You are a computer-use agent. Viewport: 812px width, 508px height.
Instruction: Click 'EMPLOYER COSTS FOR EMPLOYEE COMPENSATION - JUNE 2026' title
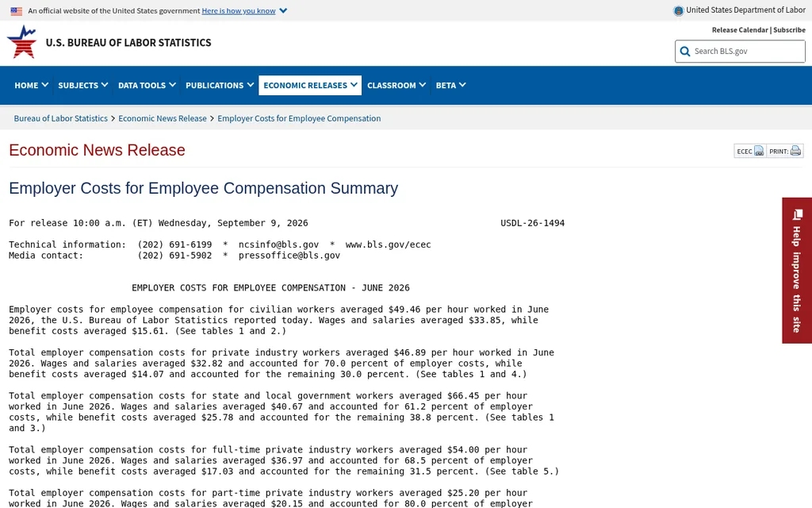(270, 287)
